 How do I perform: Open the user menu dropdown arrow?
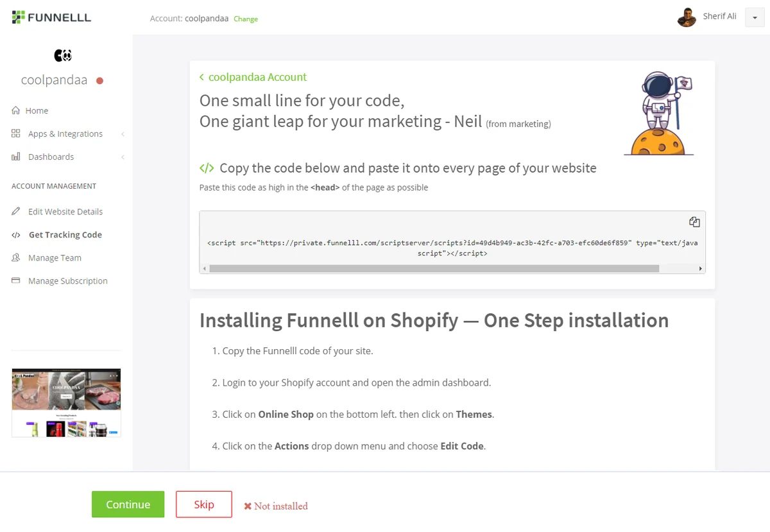coord(754,19)
